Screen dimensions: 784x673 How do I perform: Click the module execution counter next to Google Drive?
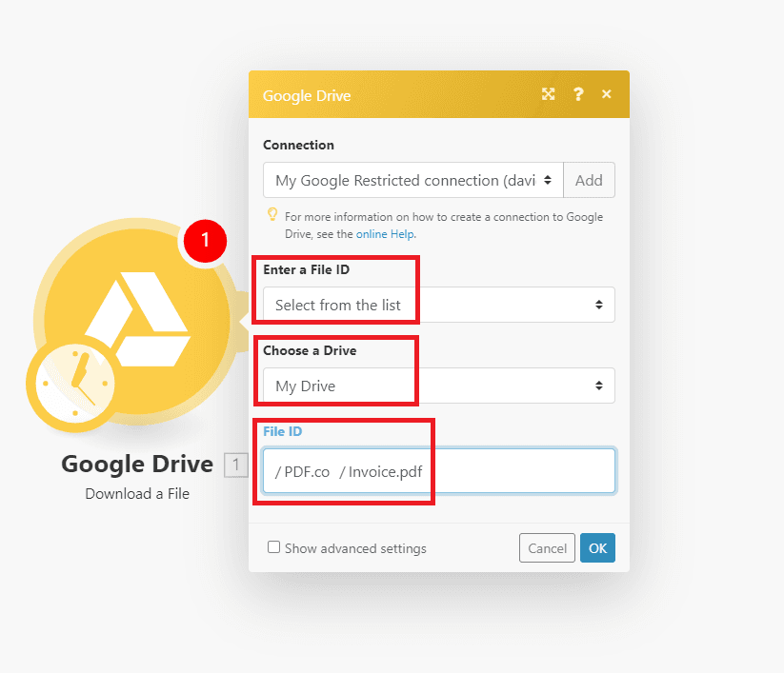click(235, 465)
